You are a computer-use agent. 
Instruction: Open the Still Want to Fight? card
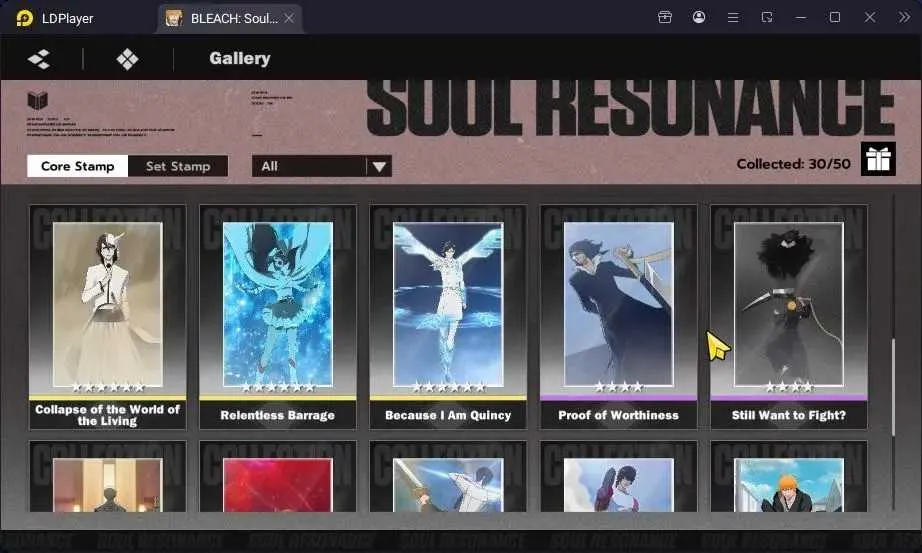(789, 317)
